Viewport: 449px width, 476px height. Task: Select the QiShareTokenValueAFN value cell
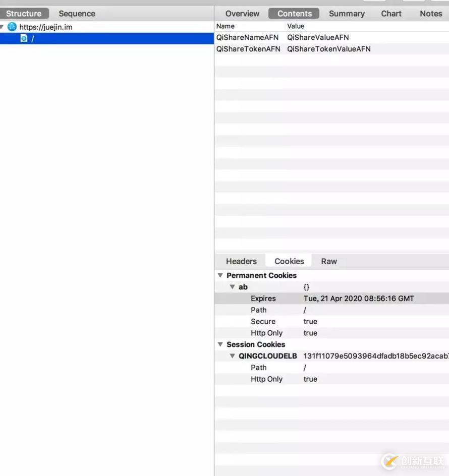click(329, 49)
